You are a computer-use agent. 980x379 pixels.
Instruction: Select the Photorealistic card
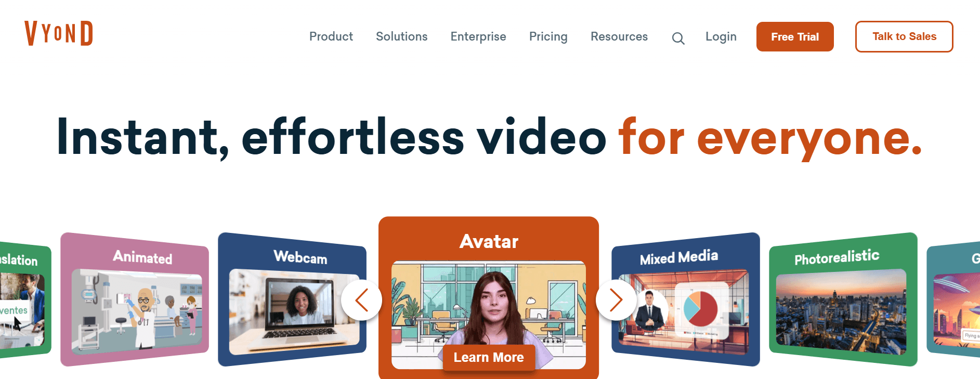coord(843,299)
